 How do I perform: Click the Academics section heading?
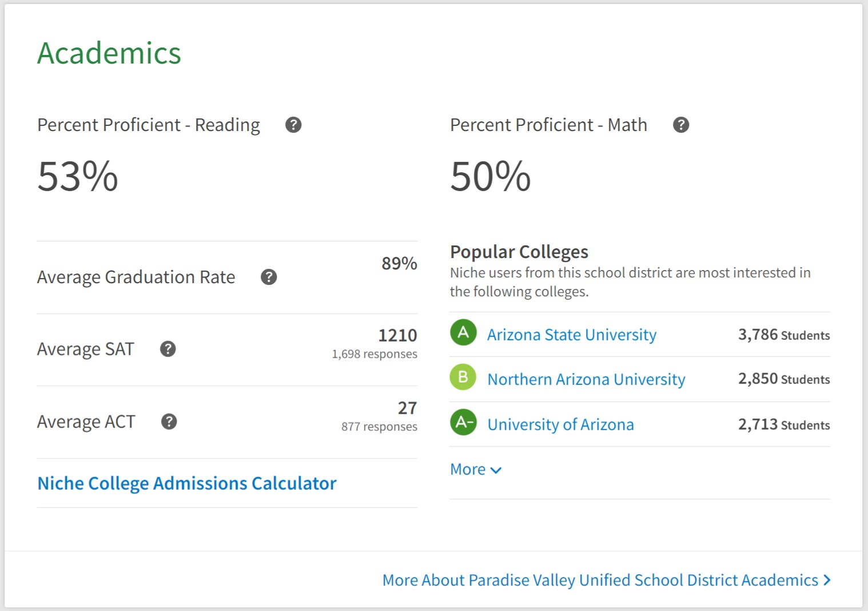pos(109,53)
